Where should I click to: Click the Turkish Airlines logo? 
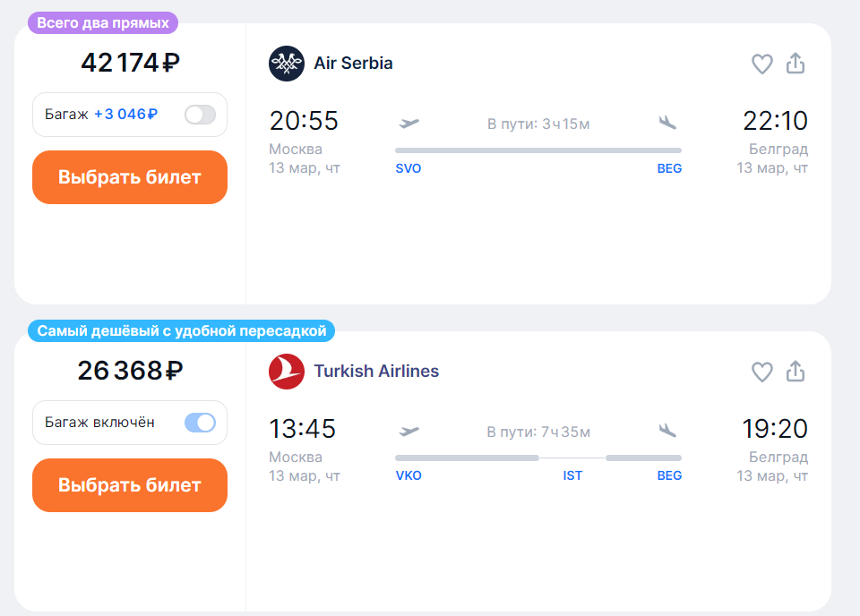[287, 372]
